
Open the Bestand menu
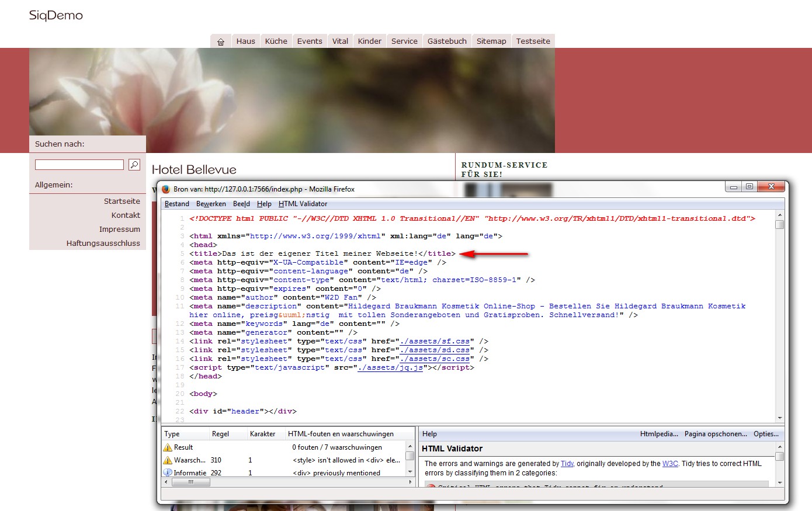coord(177,204)
